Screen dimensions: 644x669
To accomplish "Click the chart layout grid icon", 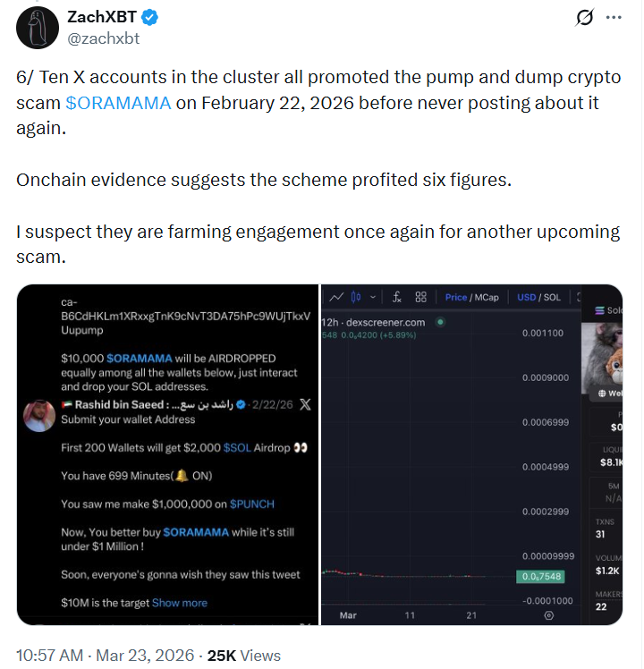I will tap(420, 297).
